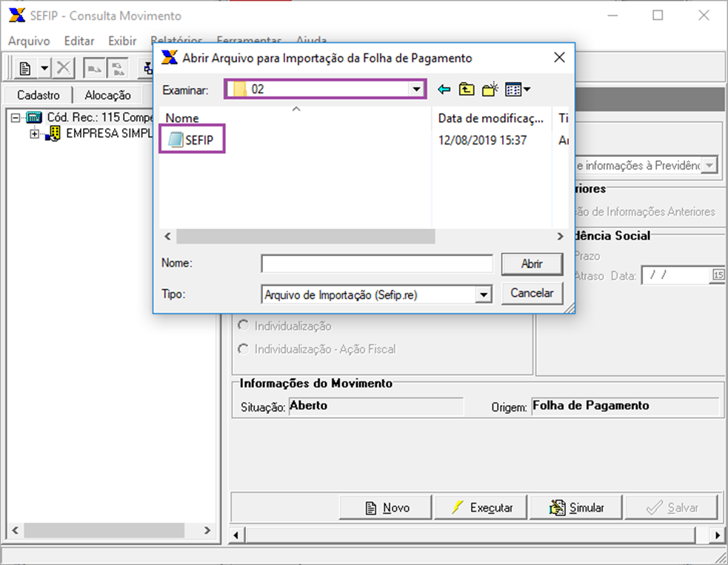
Task: Click the Executar button
Action: [481, 507]
